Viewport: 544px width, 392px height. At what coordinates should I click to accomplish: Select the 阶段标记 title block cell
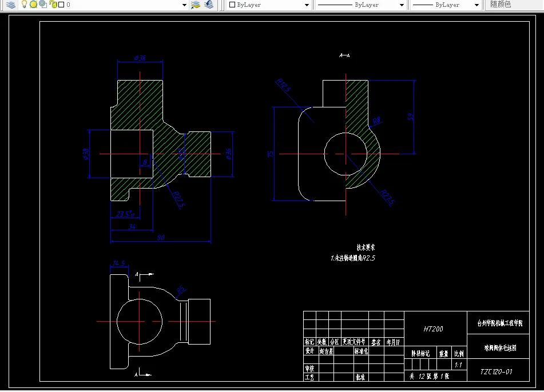coord(420,354)
